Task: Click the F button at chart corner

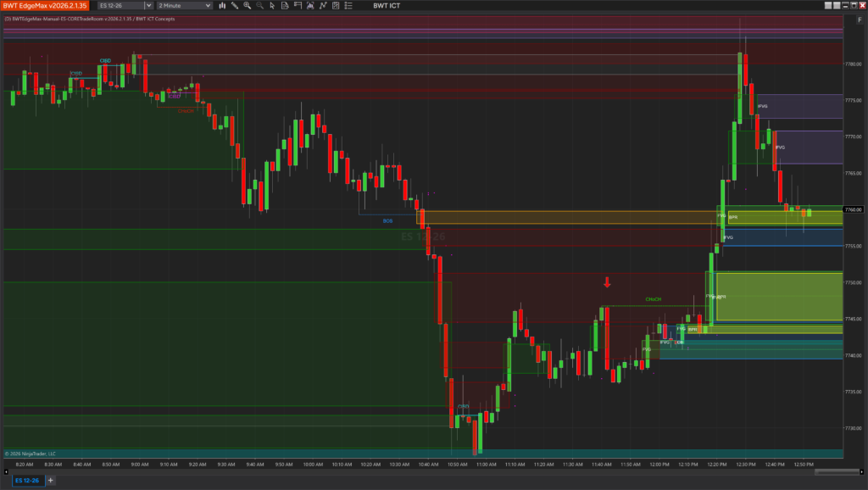Action: pos(860,20)
